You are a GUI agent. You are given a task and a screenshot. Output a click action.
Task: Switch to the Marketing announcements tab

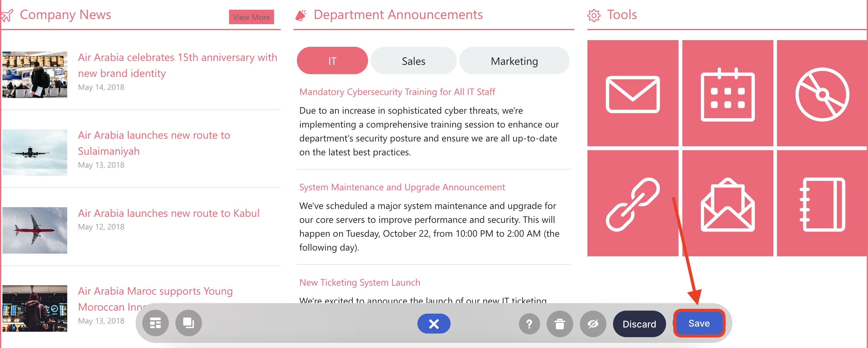click(514, 61)
